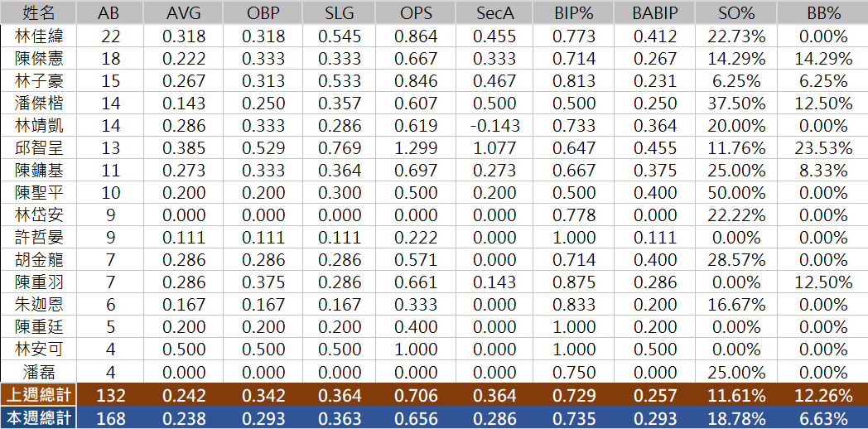
Task: Click the 上週總計 row label
Action: pyautogui.click(x=38, y=395)
